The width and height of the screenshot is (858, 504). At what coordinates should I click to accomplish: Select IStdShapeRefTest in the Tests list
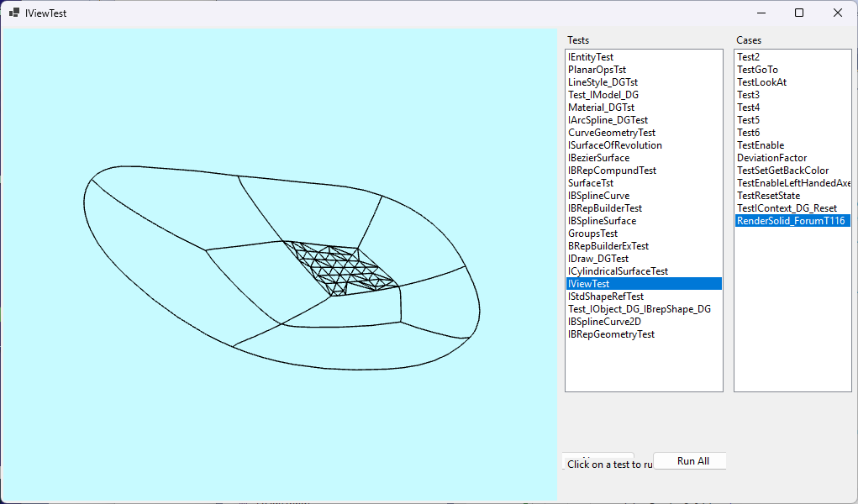point(605,297)
